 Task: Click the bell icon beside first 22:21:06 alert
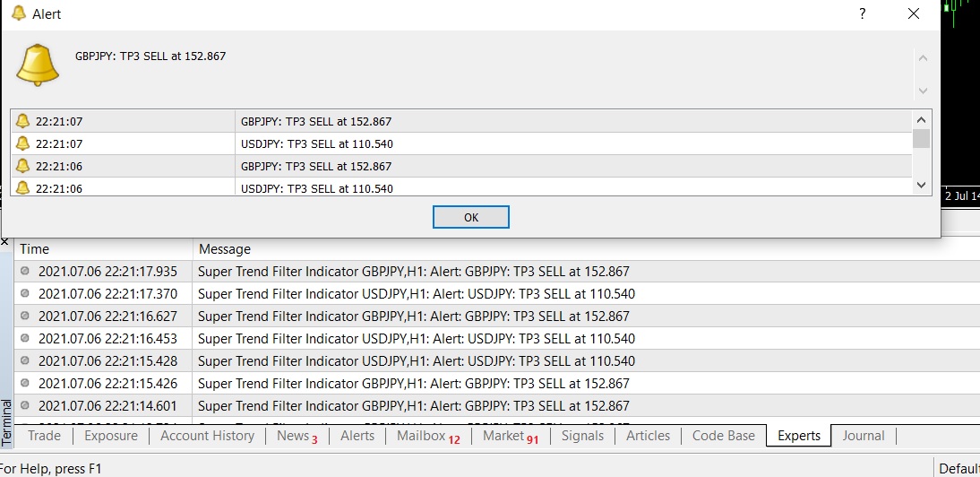[23, 166]
